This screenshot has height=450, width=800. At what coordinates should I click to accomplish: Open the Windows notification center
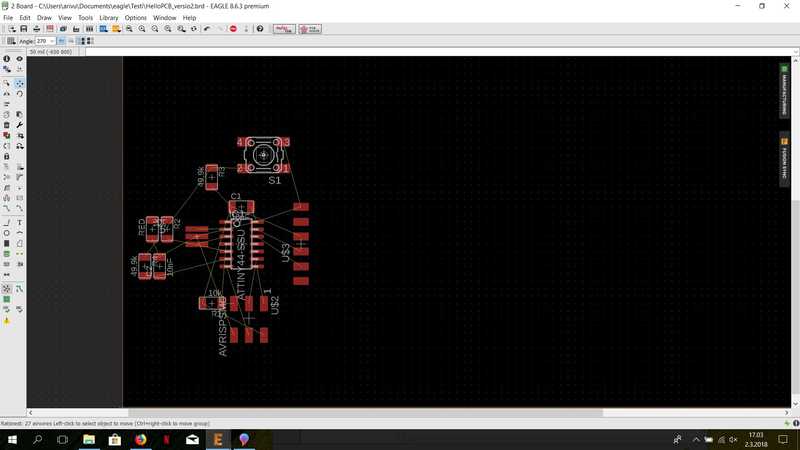(783, 439)
